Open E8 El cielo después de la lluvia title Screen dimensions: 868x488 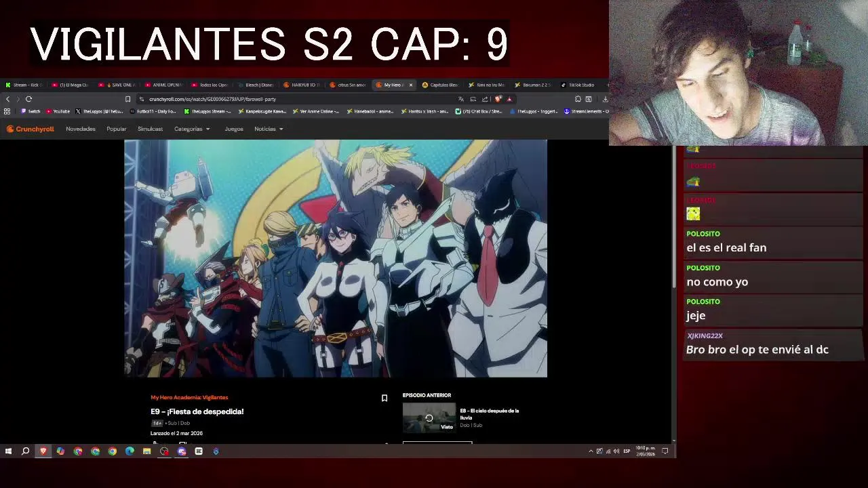[x=490, y=413]
